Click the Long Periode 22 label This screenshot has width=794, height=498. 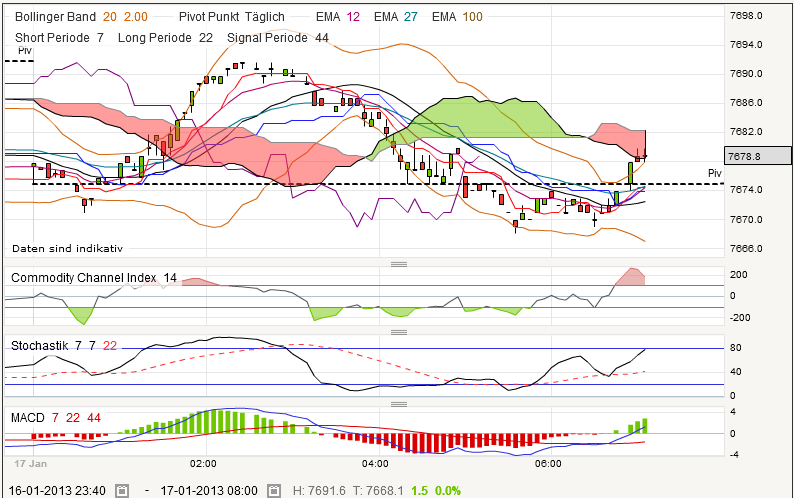coord(165,38)
